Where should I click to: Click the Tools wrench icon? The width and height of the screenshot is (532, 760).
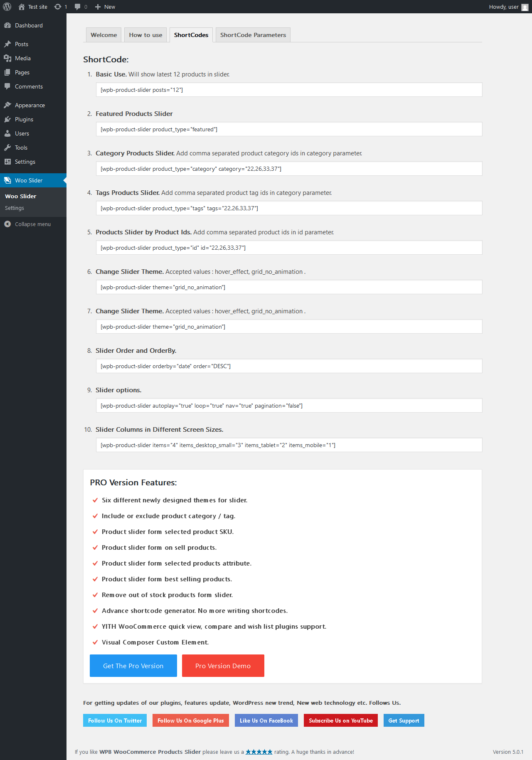click(7, 148)
